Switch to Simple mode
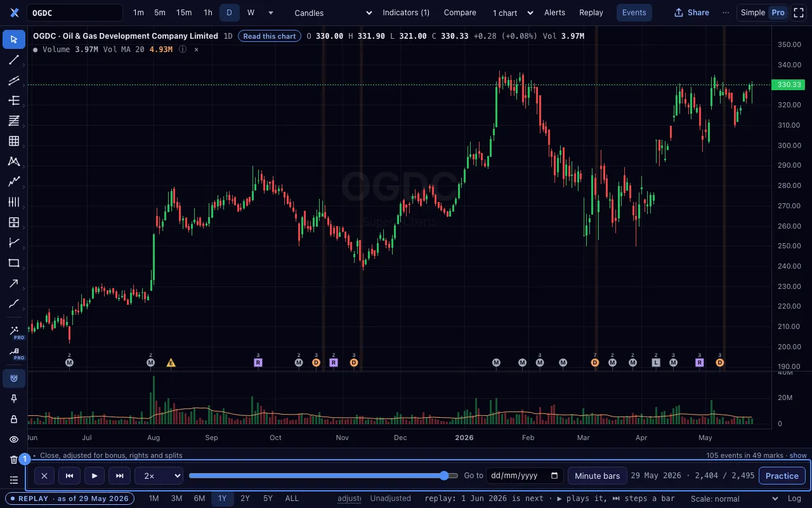This screenshot has width=812, height=508. pos(753,13)
